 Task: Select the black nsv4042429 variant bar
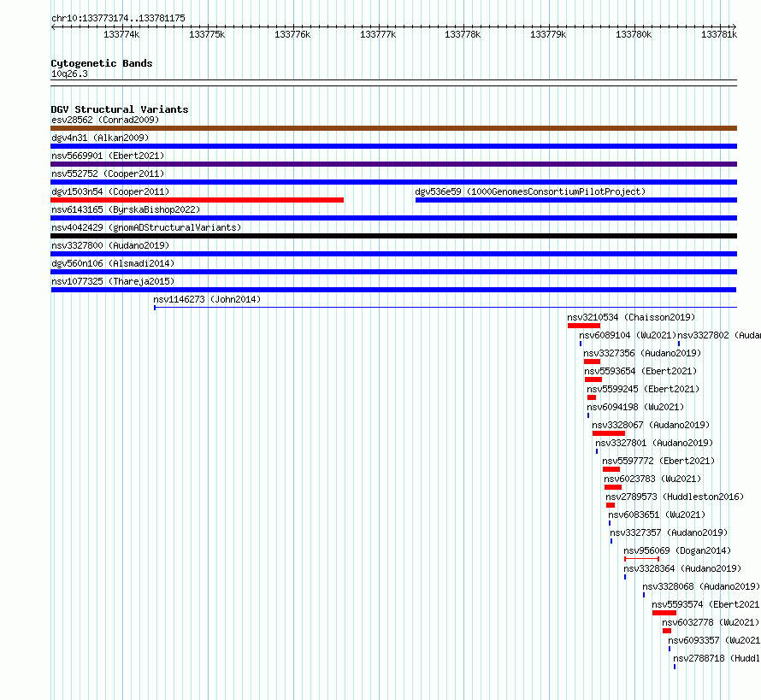pos(393,236)
